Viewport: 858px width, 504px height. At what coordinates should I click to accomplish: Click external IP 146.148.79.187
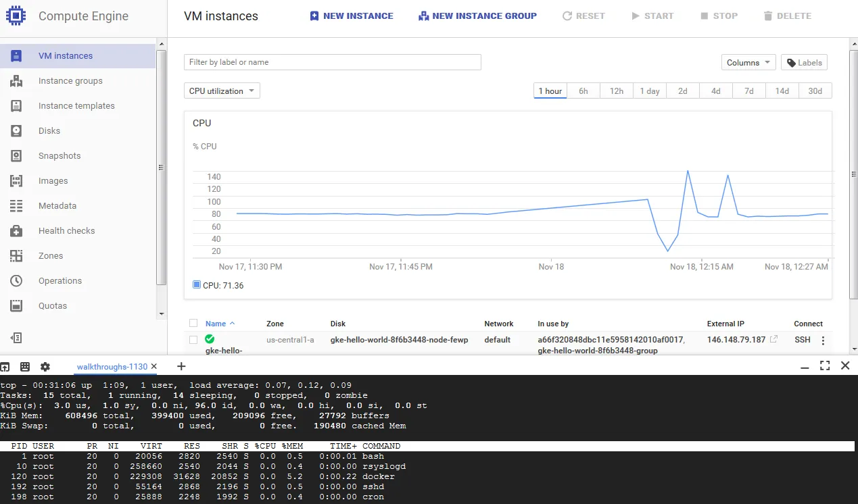736,340
